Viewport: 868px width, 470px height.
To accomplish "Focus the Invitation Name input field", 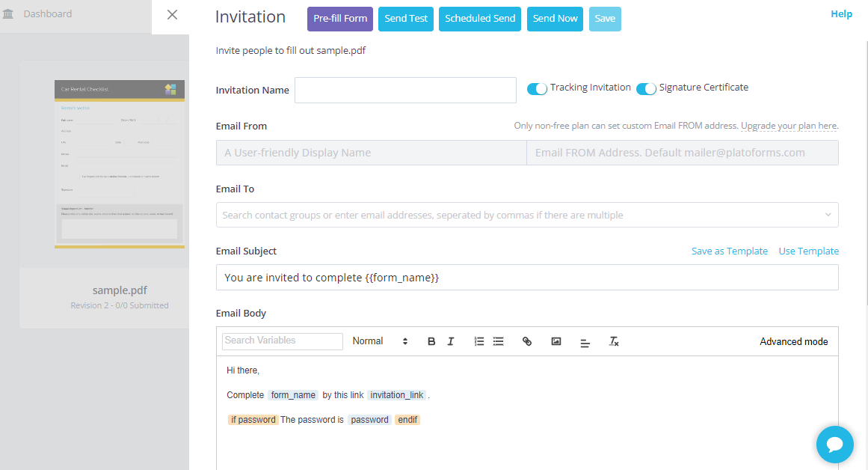I will [405, 90].
